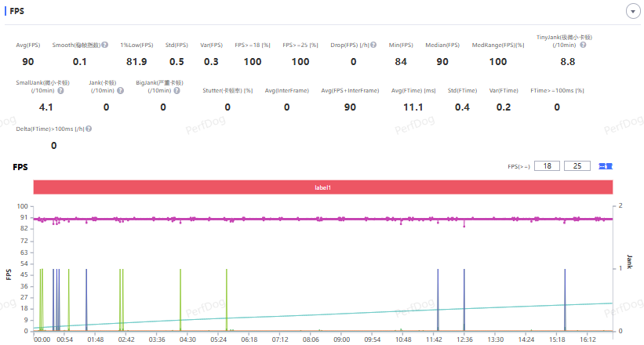Screen dimensions: 644x345
Task: Click the Var(FTime) value 0.2
Action: coord(503,107)
